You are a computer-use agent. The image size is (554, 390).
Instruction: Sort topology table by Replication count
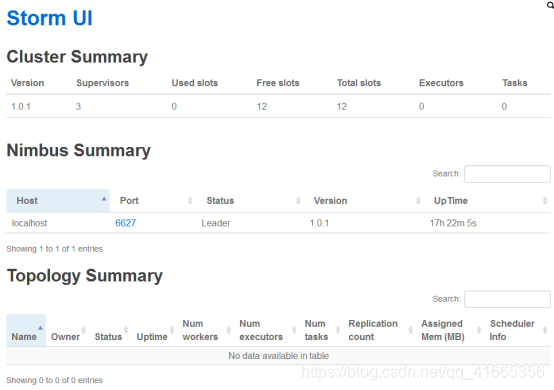point(379,330)
